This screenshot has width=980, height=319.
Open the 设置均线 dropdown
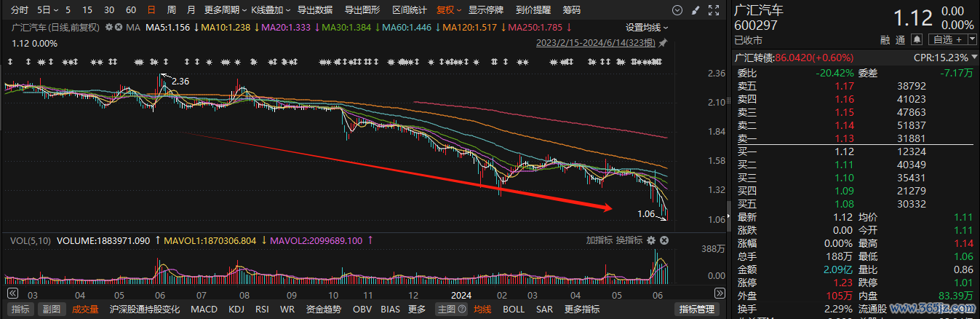coord(647,27)
